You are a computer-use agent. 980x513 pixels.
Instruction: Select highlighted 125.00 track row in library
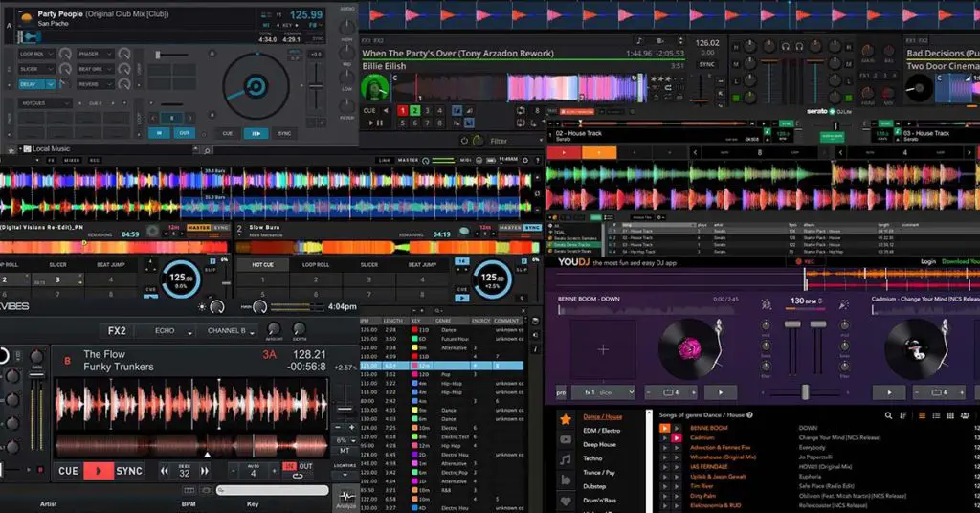pyautogui.click(x=441, y=366)
